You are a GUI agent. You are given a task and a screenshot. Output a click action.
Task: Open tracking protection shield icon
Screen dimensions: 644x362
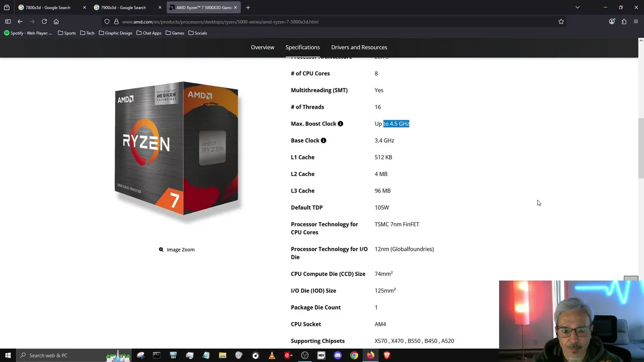click(x=107, y=22)
